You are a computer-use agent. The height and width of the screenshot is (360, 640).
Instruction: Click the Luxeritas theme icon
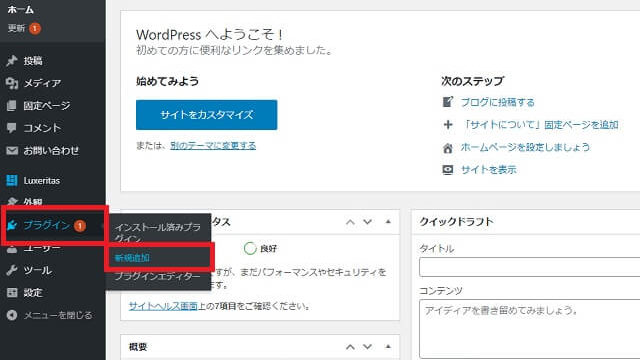[12, 180]
